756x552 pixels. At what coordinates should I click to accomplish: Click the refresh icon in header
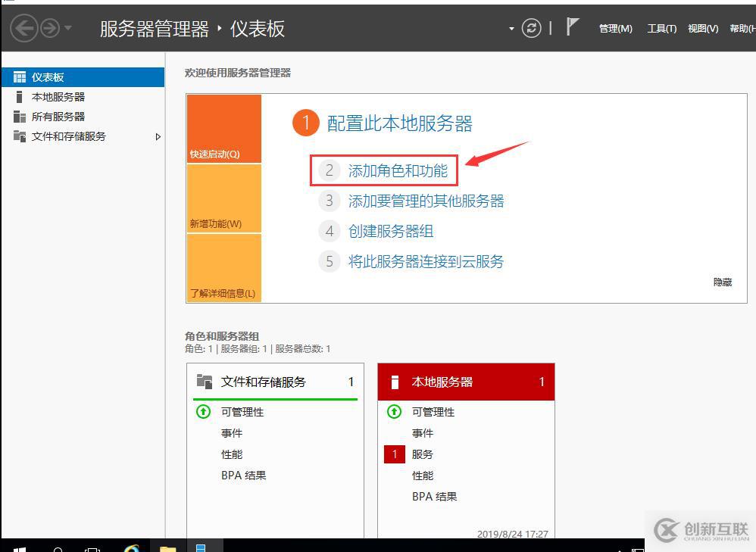pyautogui.click(x=531, y=28)
